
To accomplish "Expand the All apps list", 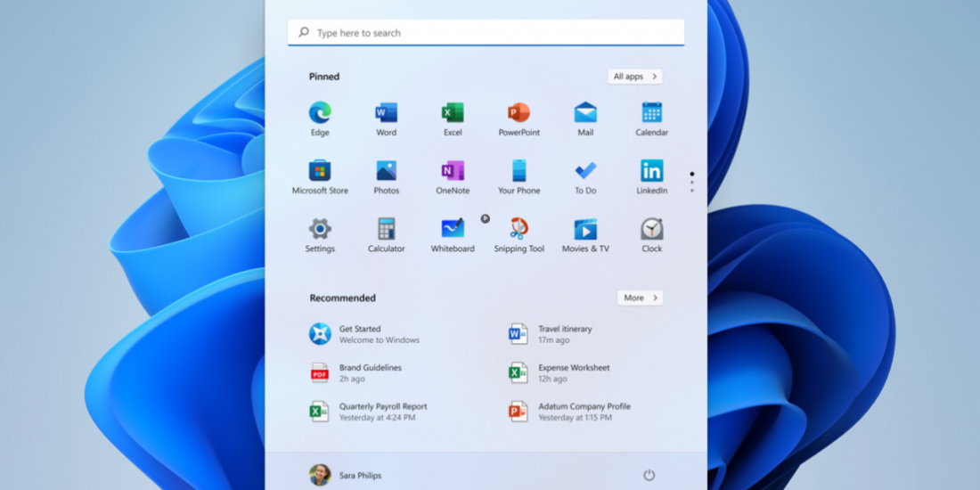I will [635, 77].
